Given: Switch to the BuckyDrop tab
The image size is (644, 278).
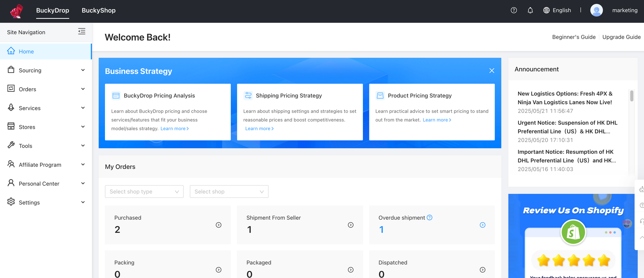Looking at the screenshot, I should tap(52, 10).
